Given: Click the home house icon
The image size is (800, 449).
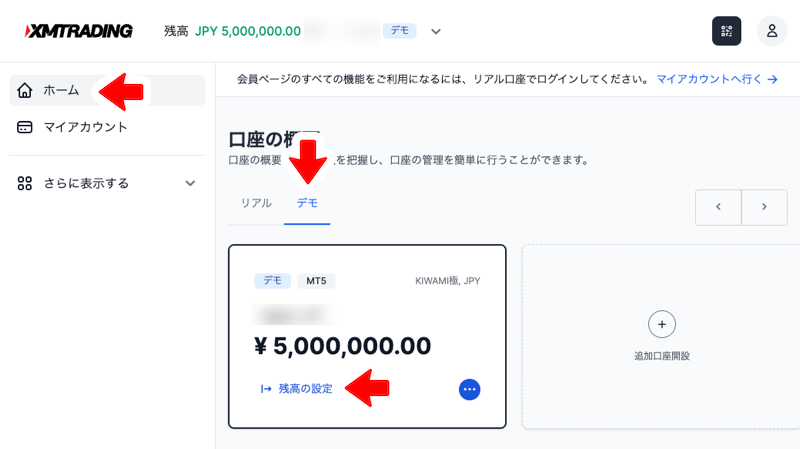Looking at the screenshot, I should click(x=24, y=90).
